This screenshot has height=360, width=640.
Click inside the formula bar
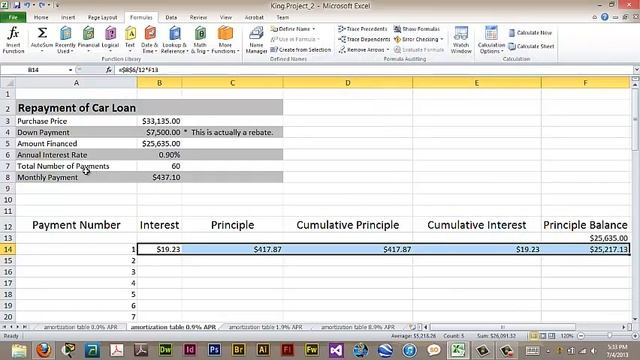click(x=373, y=70)
